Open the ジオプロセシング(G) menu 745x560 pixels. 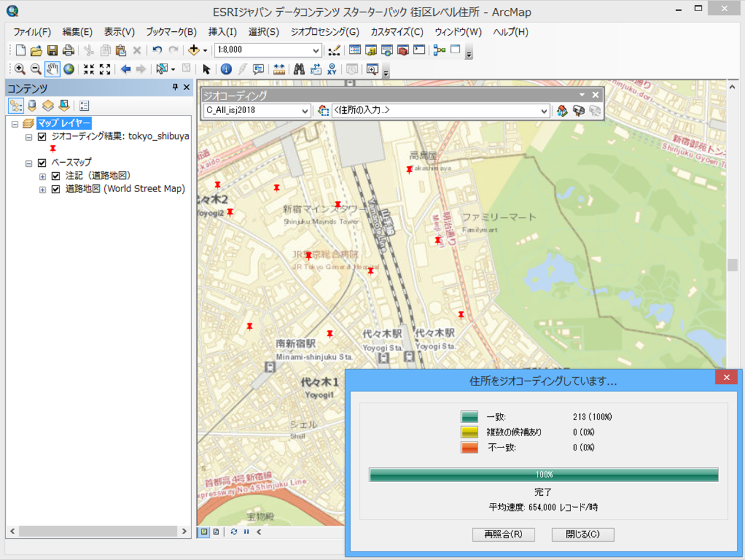pos(325,32)
